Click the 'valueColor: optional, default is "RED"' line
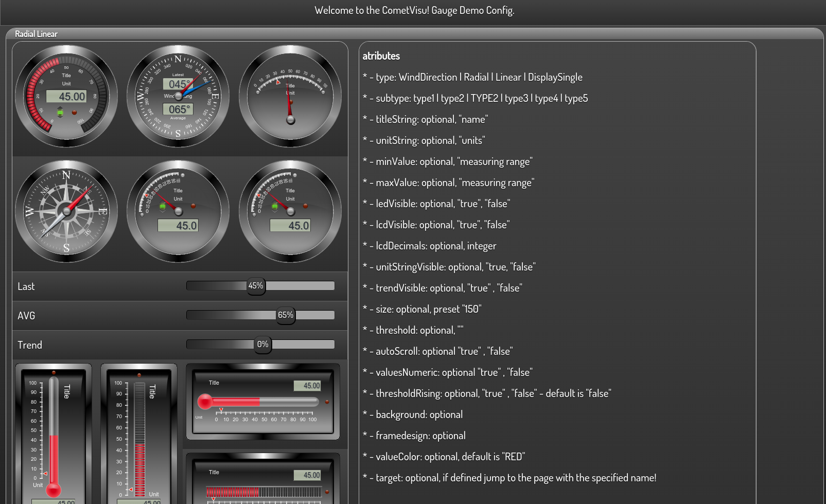Screen dimensions: 826x504 444,457
